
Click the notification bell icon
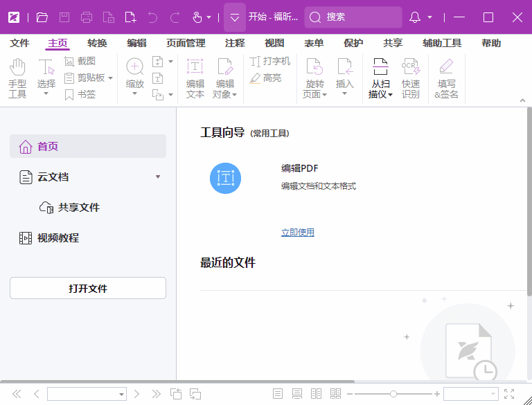click(415, 17)
